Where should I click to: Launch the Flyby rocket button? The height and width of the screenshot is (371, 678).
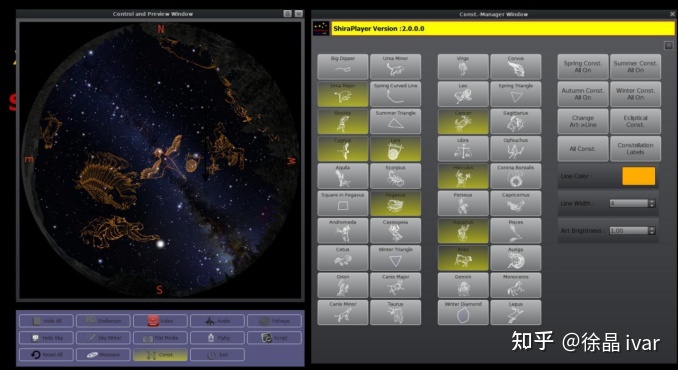tap(217, 338)
